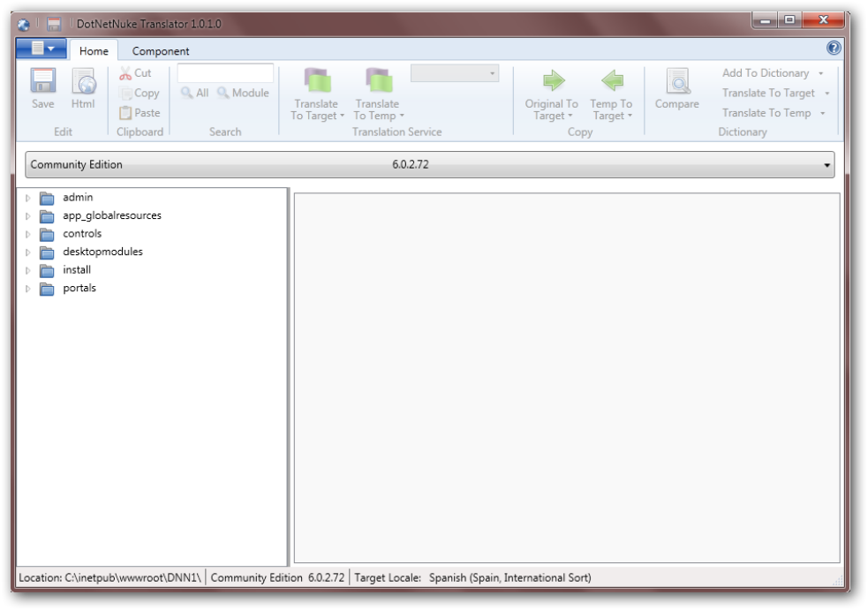The width and height of the screenshot is (868, 610).
Task: Select the app_globalresources folder icon
Action: (47, 216)
